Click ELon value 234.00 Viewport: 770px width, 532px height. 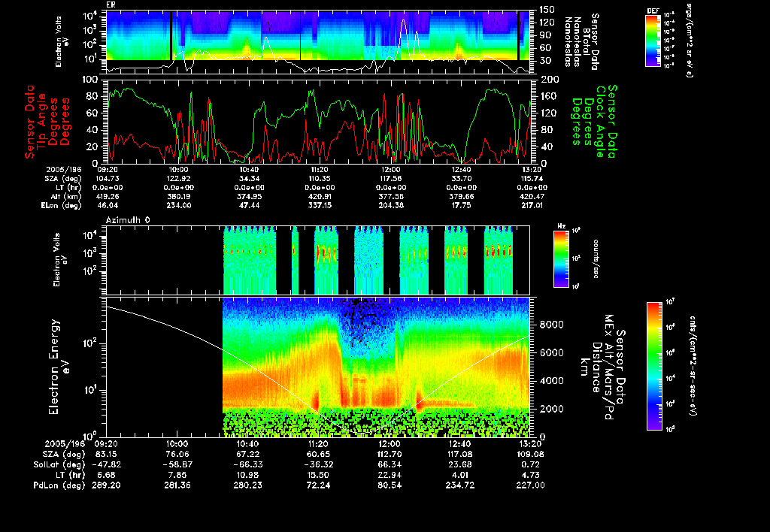click(x=178, y=206)
